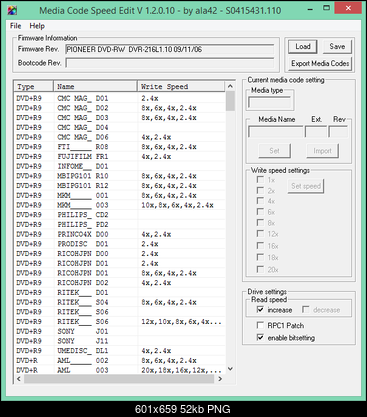Toggle the 6x write speed checkbox
Image resolution: width=367 pixels, height=417 pixels.
tap(260, 212)
